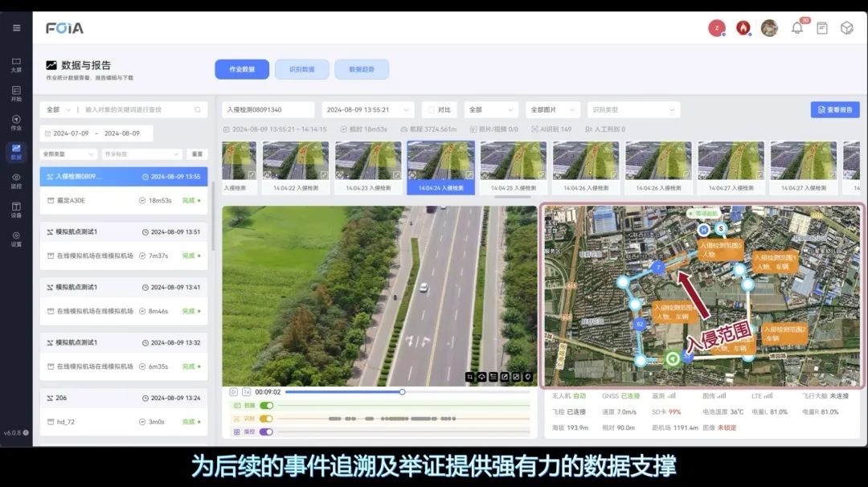This screenshot has height=487, width=868.
Task: Expand the 全部类型 dropdown
Action: [68, 154]
